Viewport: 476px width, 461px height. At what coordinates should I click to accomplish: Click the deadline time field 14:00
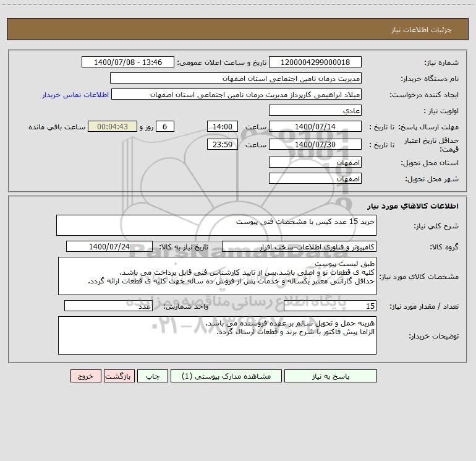point(222,126)
